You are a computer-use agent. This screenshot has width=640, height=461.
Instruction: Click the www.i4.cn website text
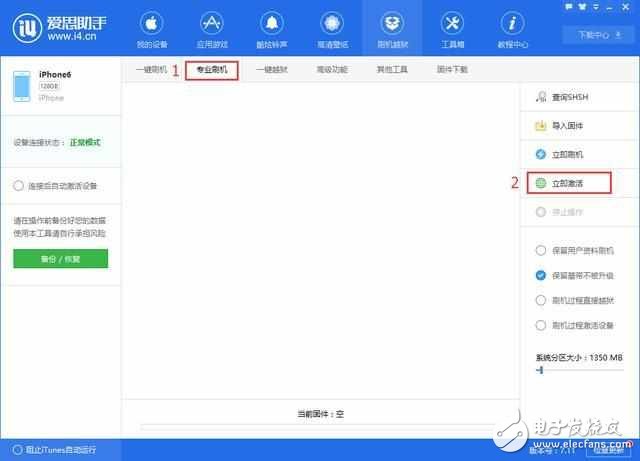click(72, 36)
